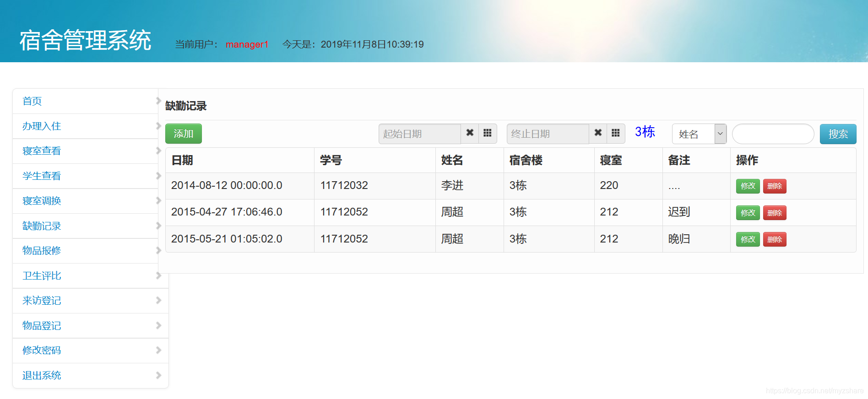868x399 pixels.
Task: Click 删除 for the 2015-04-27 迟到 record
Action: [x=775, y=213]
